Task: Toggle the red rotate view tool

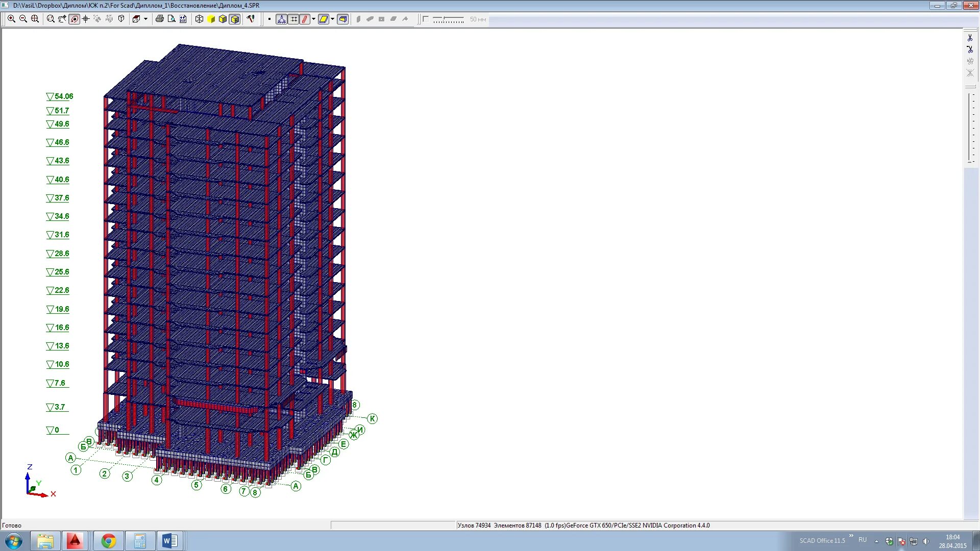Action: tap(75, 19)
